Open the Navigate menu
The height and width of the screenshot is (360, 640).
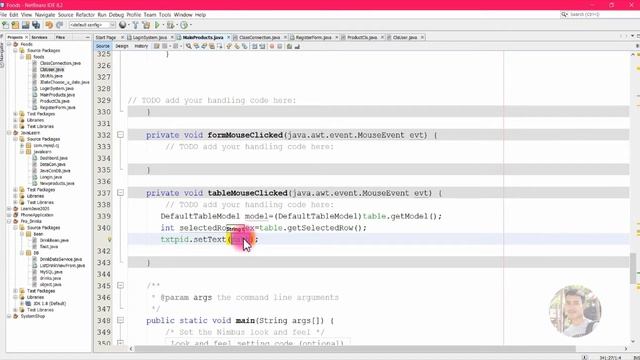point(45,15)
